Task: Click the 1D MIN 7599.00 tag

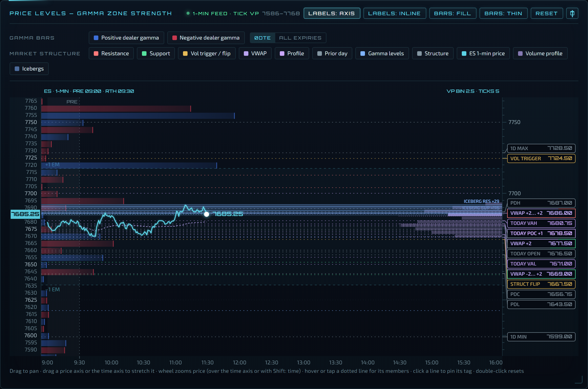Action: click(541, 337)
